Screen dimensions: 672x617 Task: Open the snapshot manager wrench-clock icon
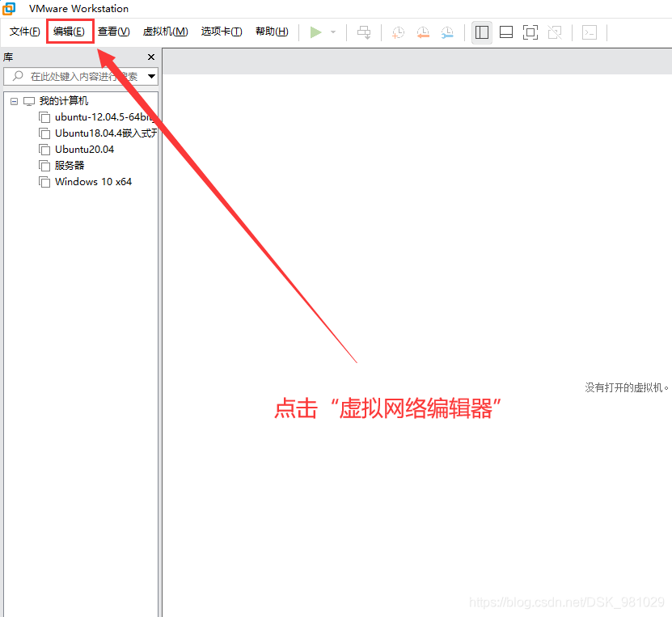pyautogui.click(x=447, y=32)
